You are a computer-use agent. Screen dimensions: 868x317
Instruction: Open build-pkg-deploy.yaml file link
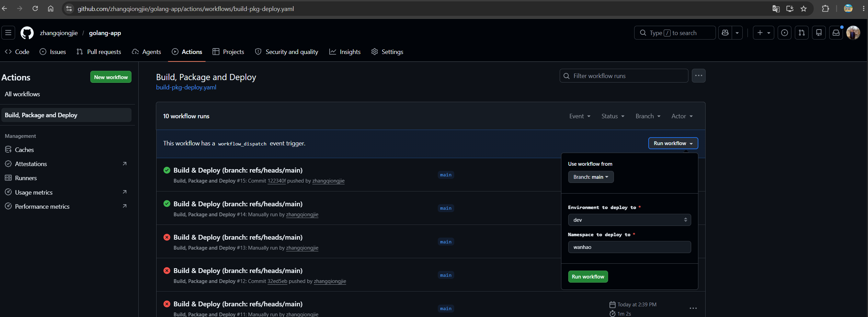[186, 87]
